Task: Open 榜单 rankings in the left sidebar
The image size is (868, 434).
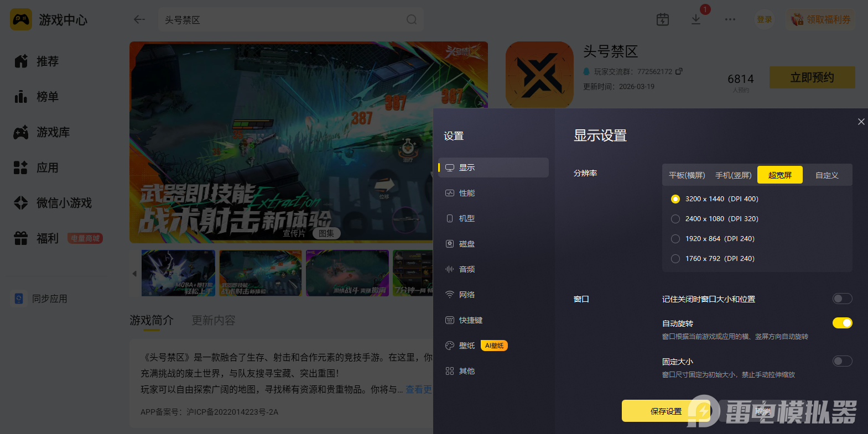Action: pos(37,97)
